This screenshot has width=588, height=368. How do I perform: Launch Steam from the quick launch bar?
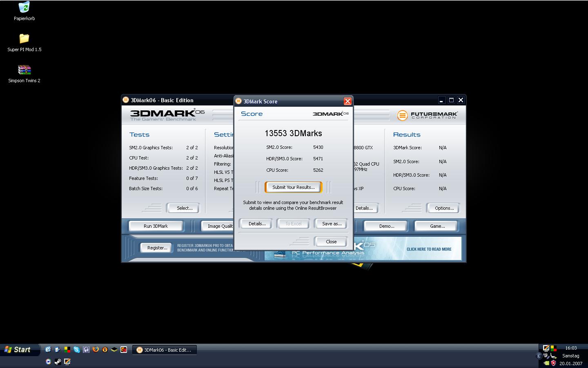pyautogui.click(x=58, y=361)
